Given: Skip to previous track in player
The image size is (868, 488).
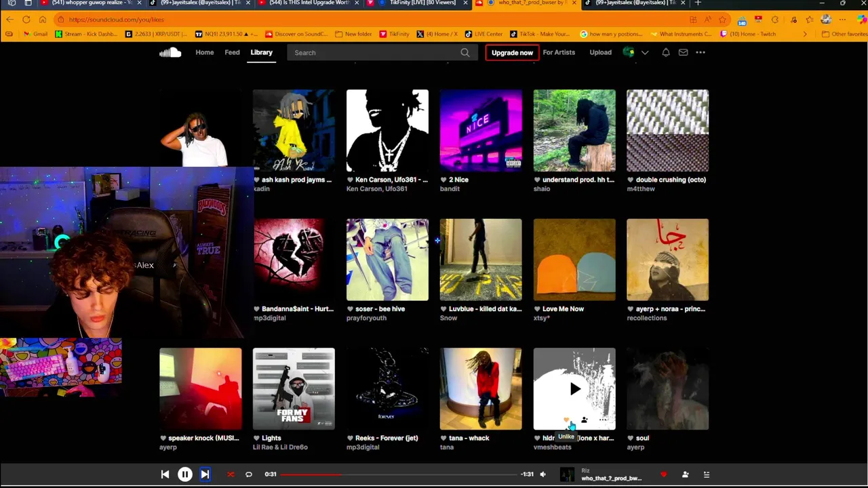Looking at the screenshot, I should coord(165,474).
